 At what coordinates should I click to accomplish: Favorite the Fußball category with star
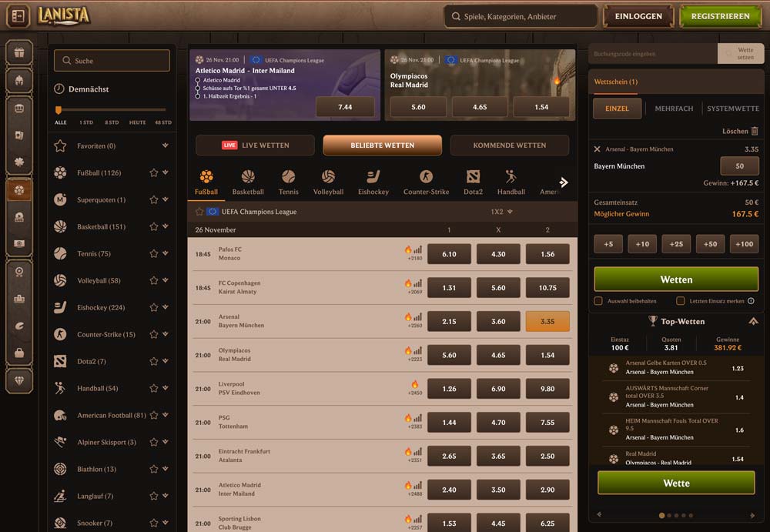[153, 173]
